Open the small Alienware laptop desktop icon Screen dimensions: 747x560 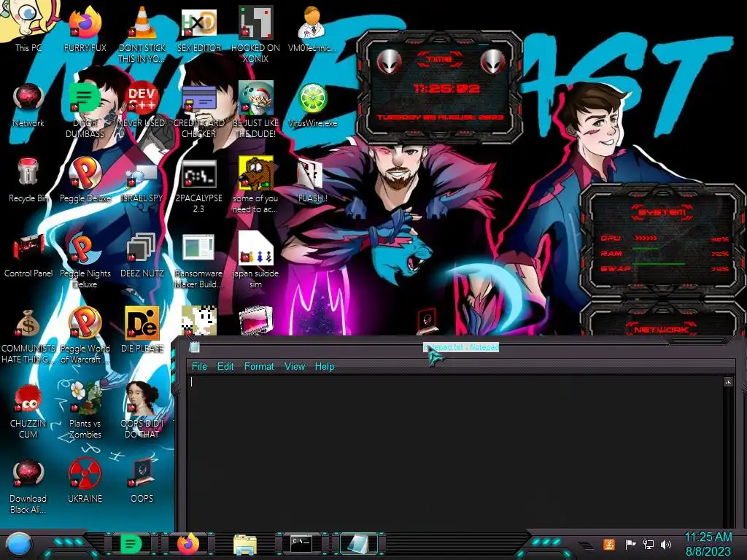tap(426, 320)
